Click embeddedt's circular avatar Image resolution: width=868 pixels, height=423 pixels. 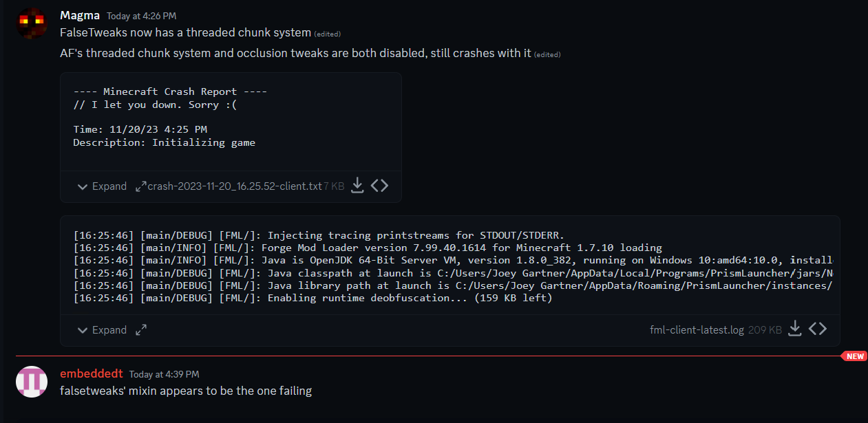pos(31,382)
